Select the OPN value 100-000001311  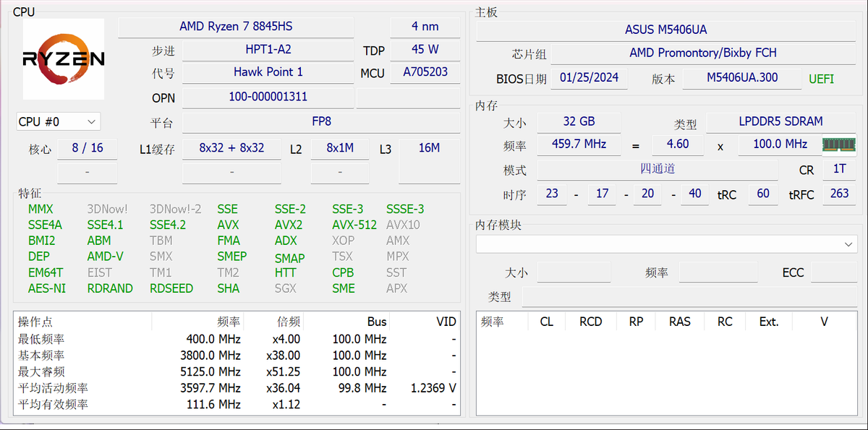click(x=268, y=97)
